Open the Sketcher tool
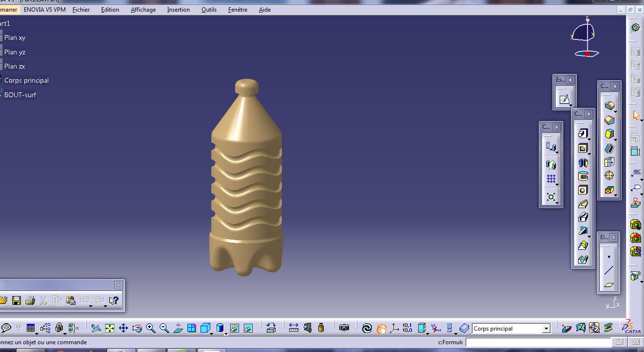Screen dimensions: 644x352 point(564,99)
